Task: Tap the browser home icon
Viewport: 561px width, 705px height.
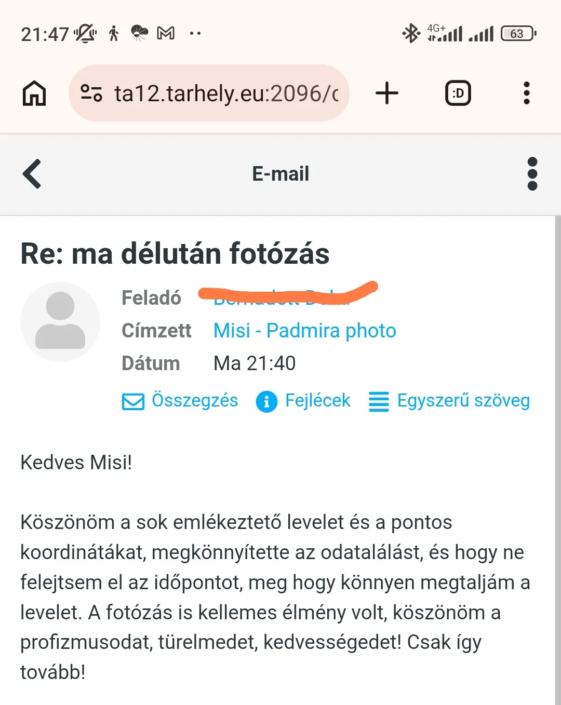Action: coord(34,94)
